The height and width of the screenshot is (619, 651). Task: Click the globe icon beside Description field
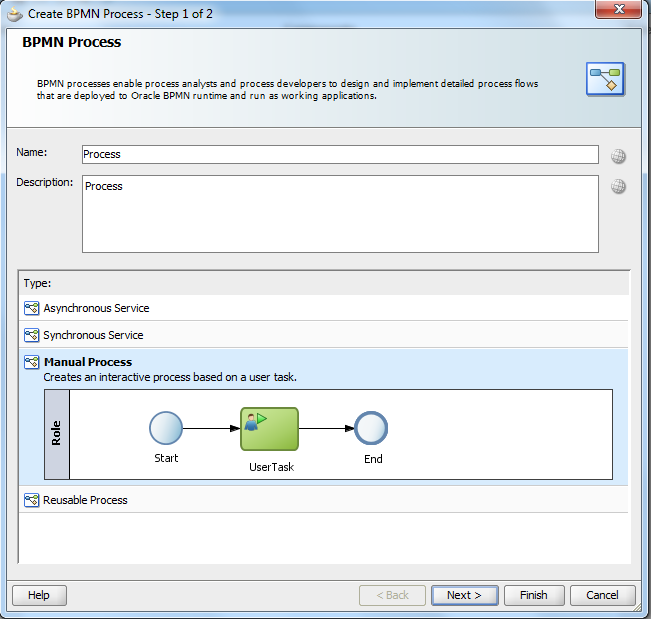pyautogui.click(x=618, y=186)
